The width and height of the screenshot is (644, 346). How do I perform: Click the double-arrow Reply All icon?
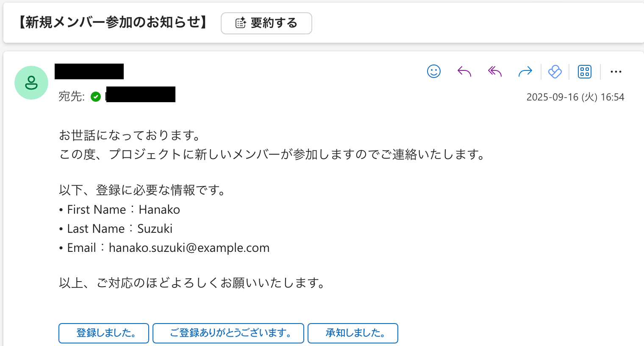click(x=494, y=71)
